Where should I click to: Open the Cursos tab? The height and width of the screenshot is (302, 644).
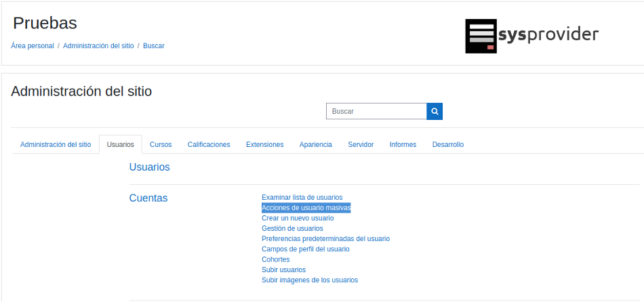pos(161,144)
